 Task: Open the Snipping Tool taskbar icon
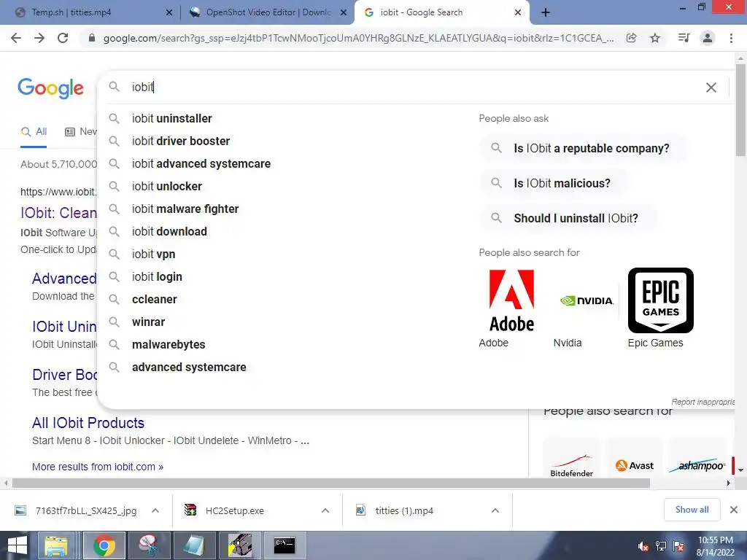149,545
